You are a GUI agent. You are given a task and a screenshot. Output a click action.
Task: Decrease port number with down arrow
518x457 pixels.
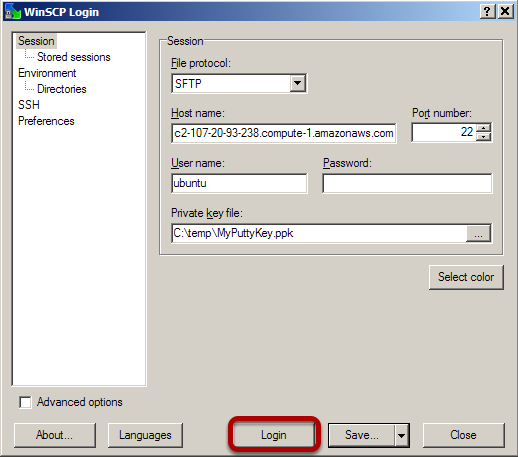[x=483, y=137]
